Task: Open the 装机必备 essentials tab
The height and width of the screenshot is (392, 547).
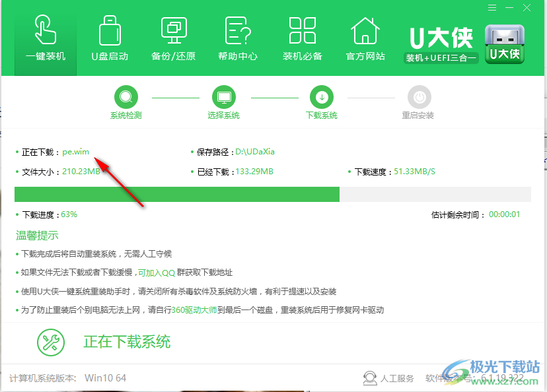Action: [x=302, y=38]
